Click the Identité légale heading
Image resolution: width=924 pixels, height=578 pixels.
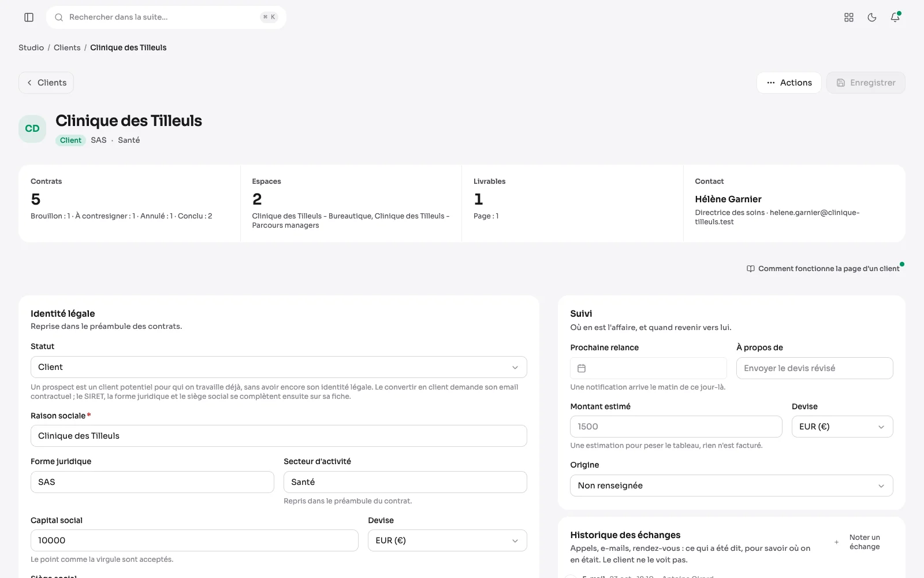(63, 314)
